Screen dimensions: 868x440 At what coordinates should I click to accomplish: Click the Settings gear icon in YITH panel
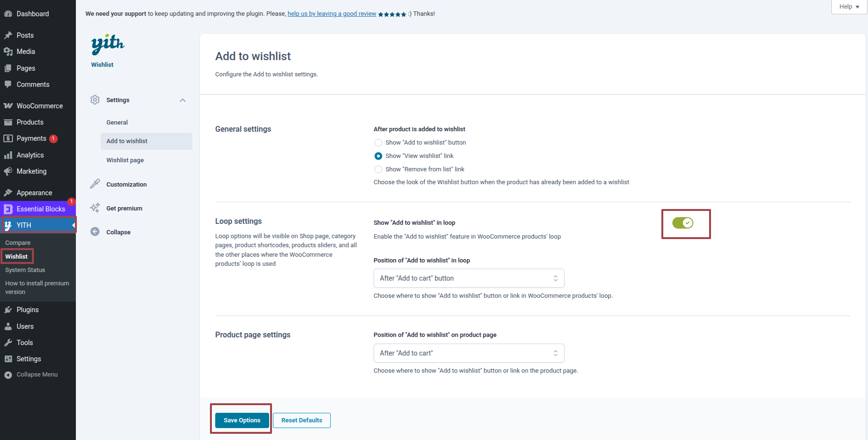coord(95,100)
